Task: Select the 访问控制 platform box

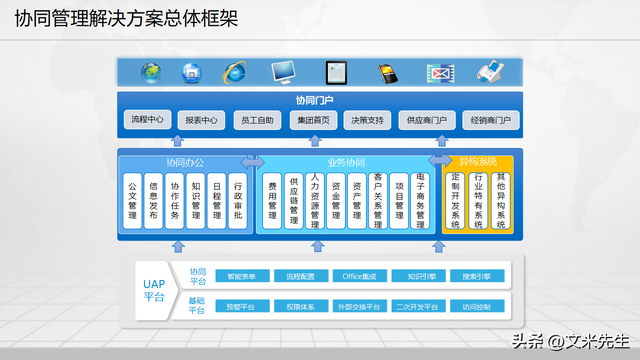Action: 477,307
